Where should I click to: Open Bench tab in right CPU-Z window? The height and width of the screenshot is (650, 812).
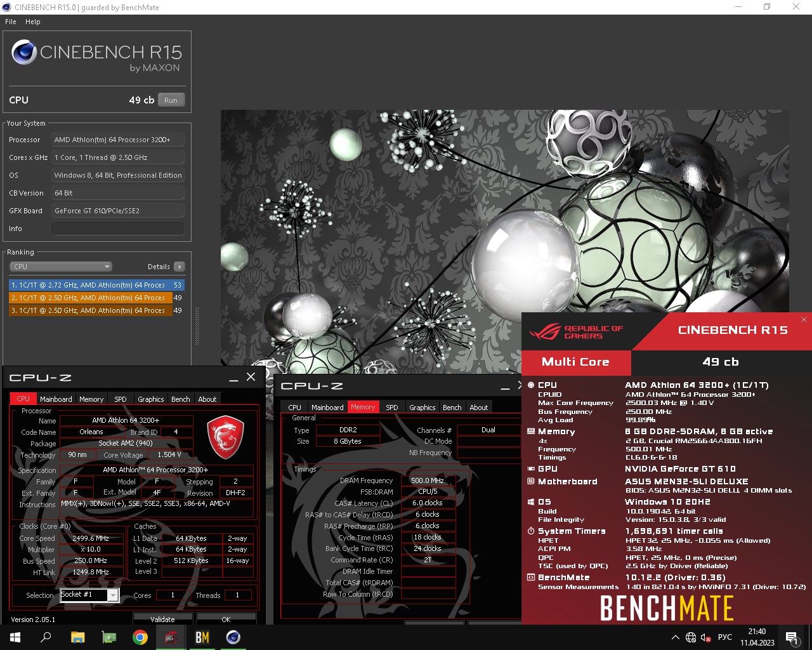(x=452, y=408)
